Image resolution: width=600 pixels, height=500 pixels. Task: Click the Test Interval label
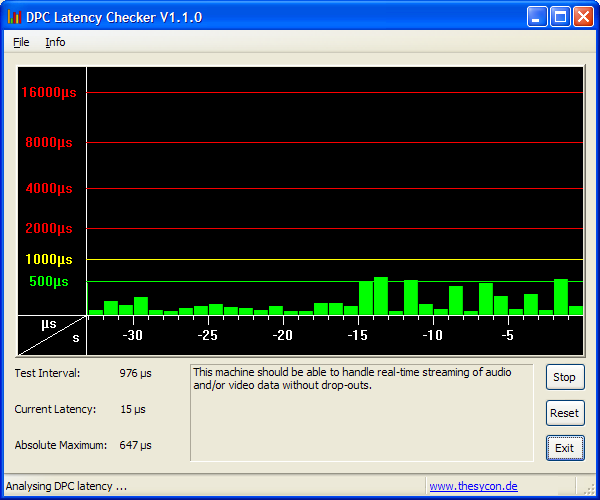coord(47,373)
